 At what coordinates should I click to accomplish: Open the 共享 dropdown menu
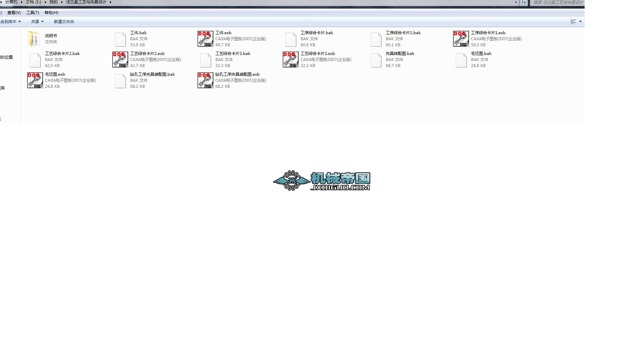click(x=37, y=21)
